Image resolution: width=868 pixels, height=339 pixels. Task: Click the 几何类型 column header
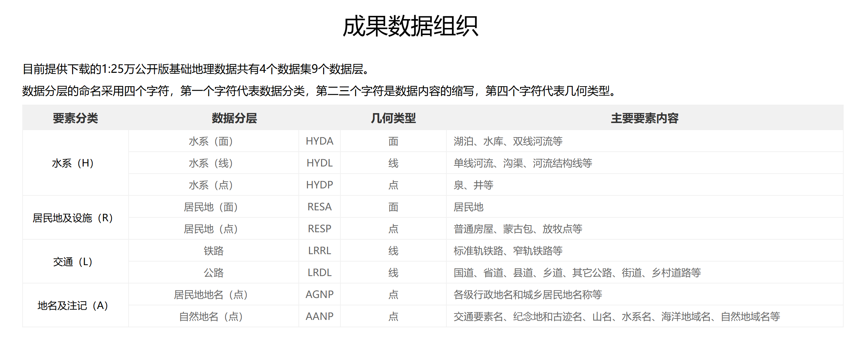point(393,118)
